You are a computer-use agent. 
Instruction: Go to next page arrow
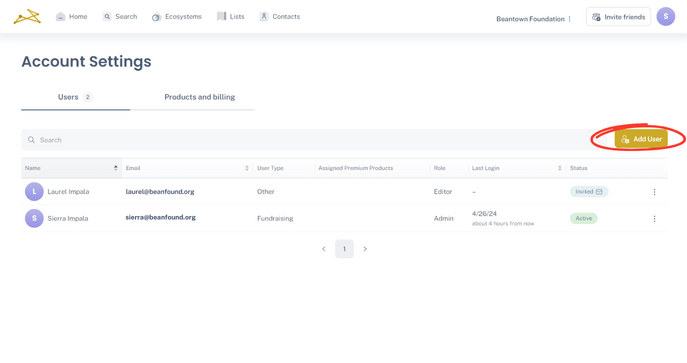tap(365, 249)
